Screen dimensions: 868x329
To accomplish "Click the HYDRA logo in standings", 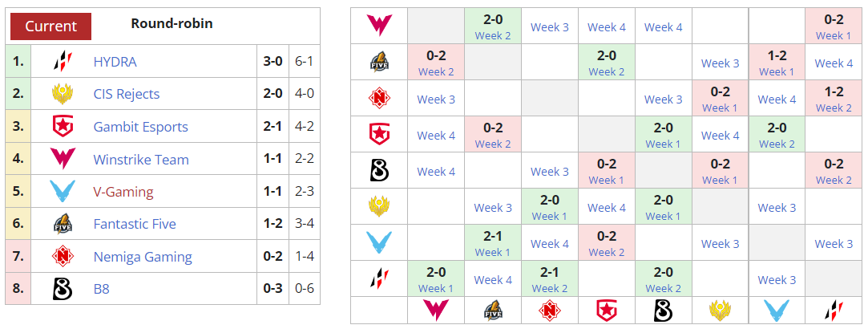I will coord(62,62).
